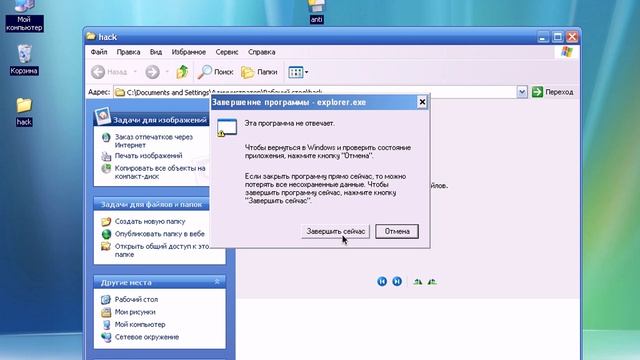Open the Файл menu

click(x=99, y=52)
